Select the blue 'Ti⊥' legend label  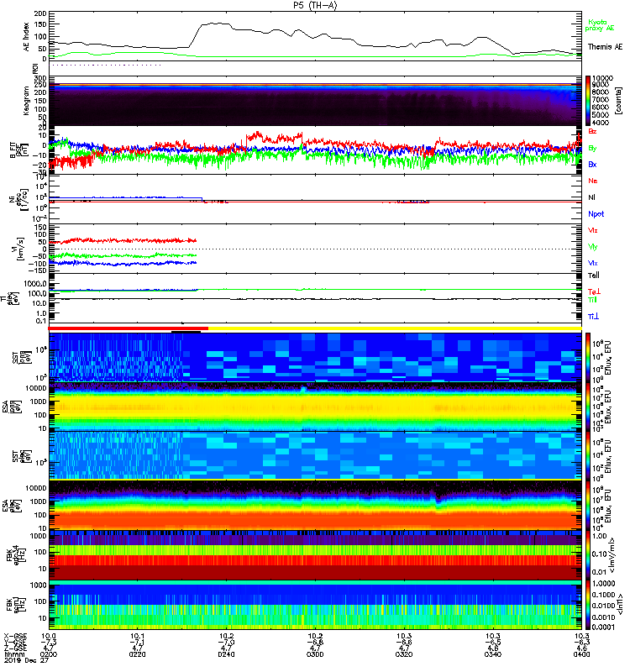[x=593, y=317]
